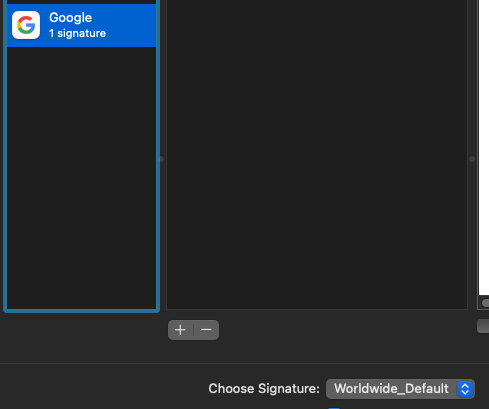The width and height of the screenshot is (489, 409).
Task: Select the Google account row
Action: coord(81,25)
